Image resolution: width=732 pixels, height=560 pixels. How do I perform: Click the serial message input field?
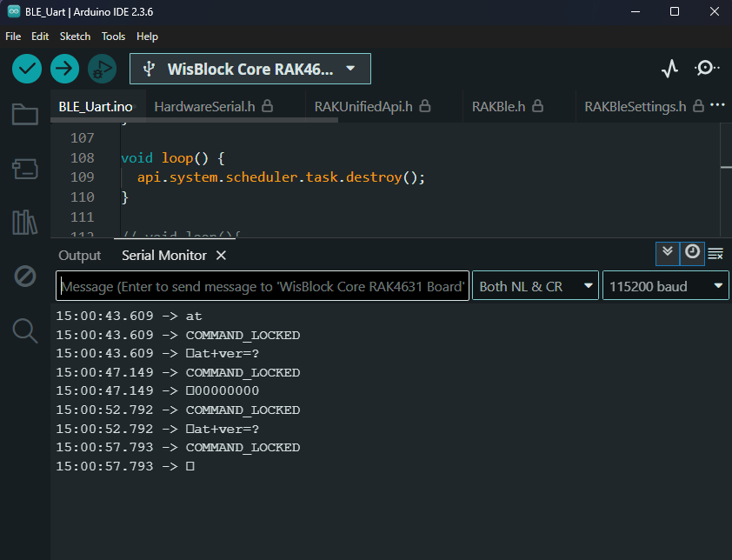[263, 286]
